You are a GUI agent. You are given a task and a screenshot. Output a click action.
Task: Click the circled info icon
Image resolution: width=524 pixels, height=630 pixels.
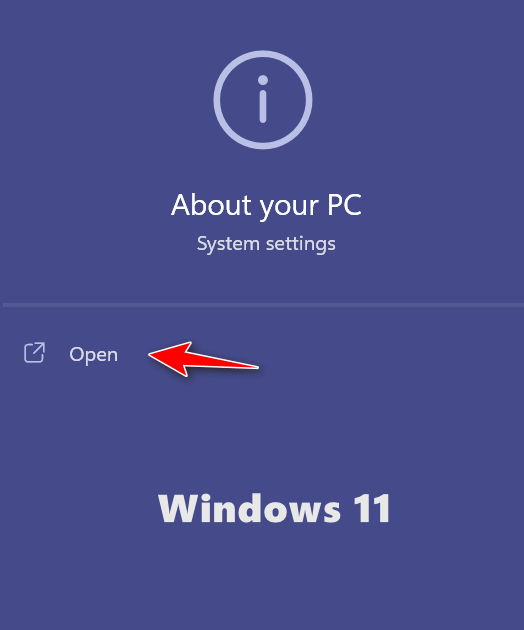coord(263,100)
